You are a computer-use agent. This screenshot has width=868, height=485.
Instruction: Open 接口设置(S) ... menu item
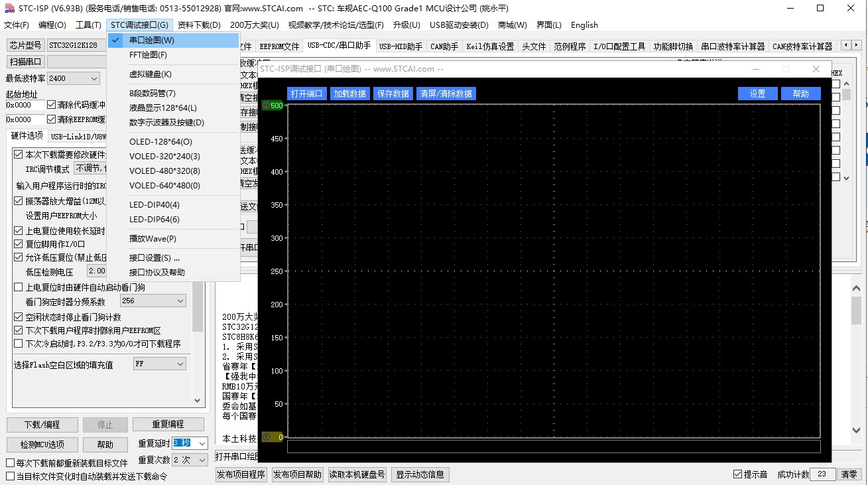(154, 258)
